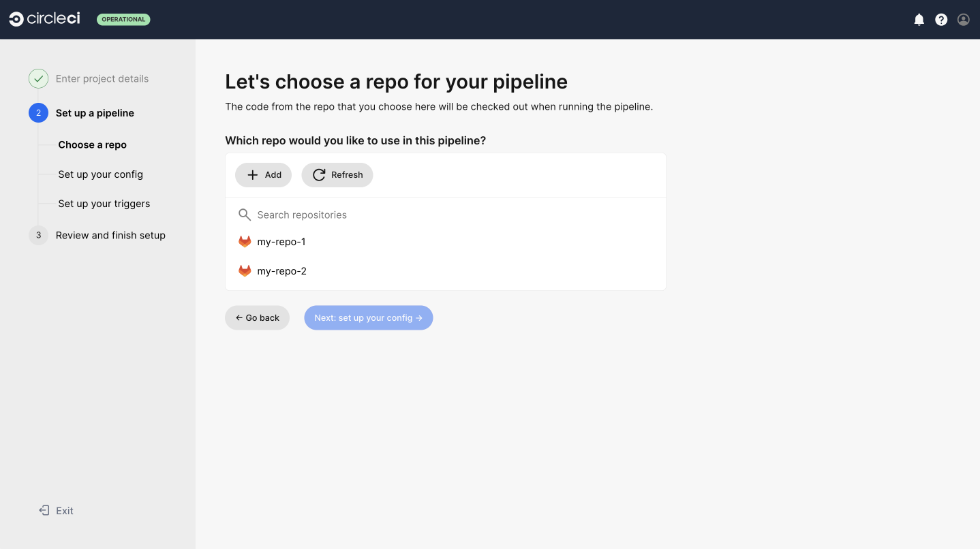Viewport: 980px width, 549px height.
Task: Select Set up a pipeline step
Action: point(95,113)
